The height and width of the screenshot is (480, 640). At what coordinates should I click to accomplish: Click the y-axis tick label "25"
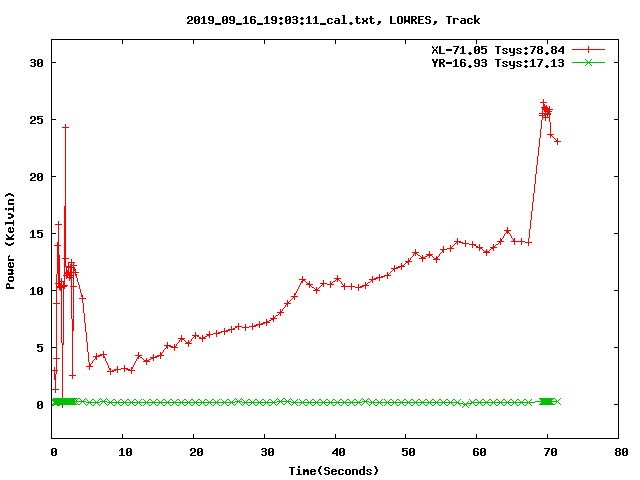(x=36, y=120)
